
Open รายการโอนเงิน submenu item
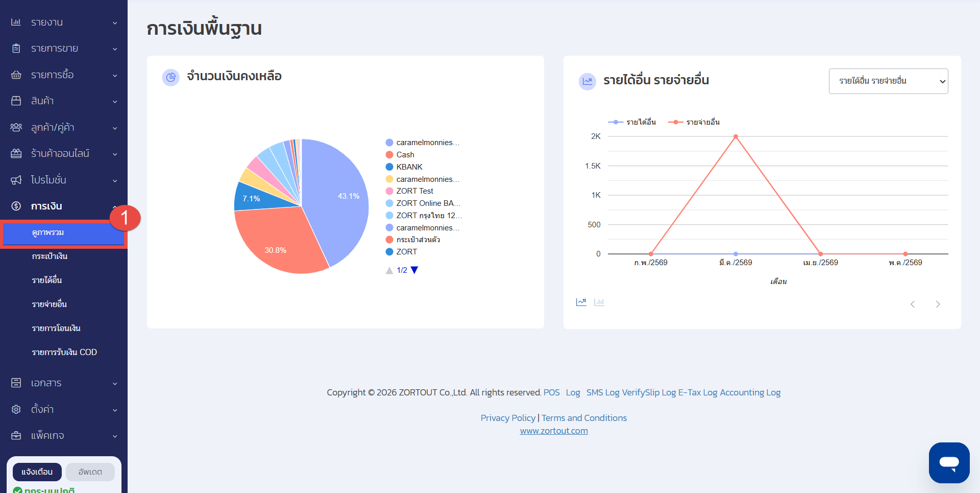[56, 328]
